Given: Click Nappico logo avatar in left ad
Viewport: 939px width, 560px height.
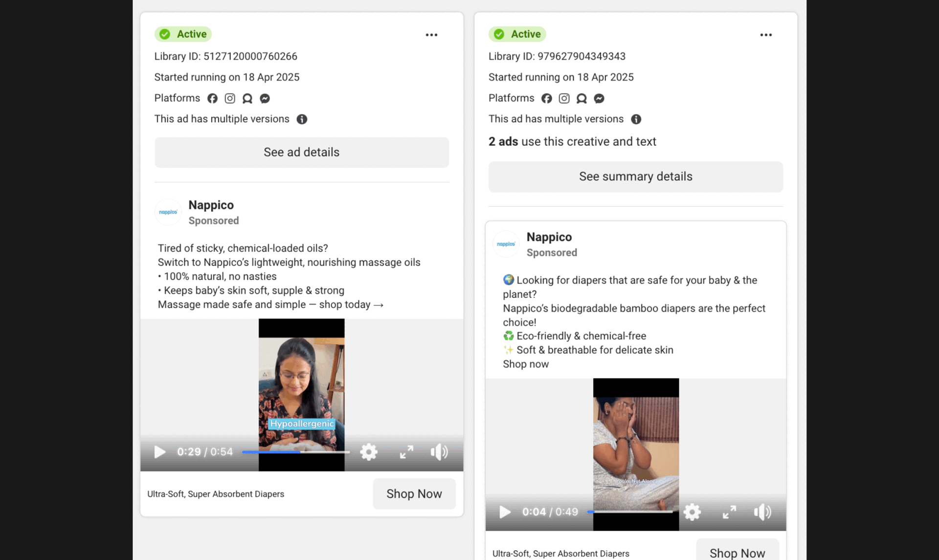Looking at the screenshot, I should [x=168, y=212].
